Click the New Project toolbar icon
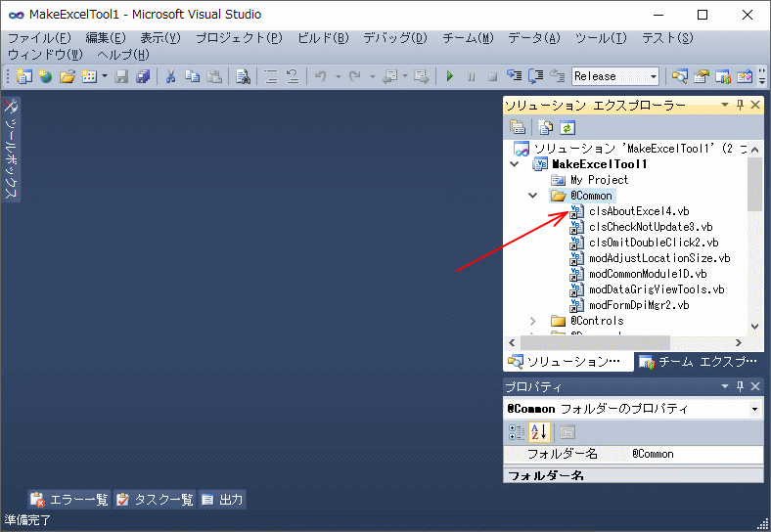 click(23, 76)
